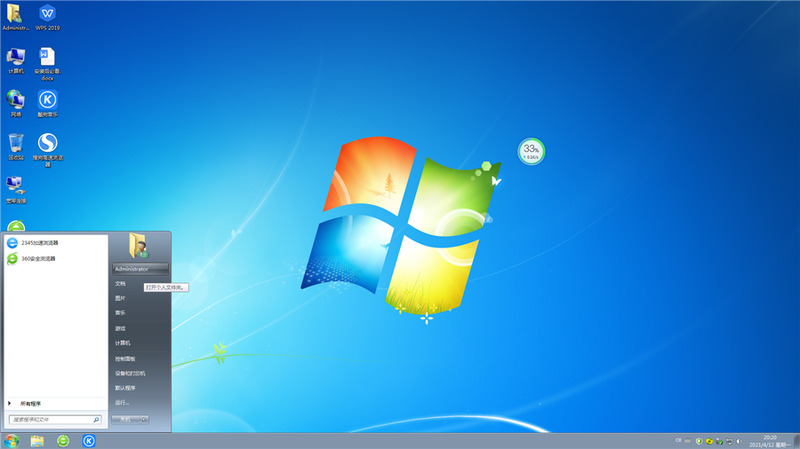Expand All Programs in Start menu

pos(30,403)
